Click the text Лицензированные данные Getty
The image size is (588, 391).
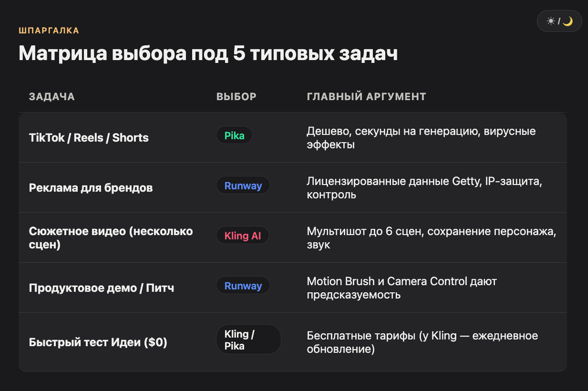pos(425,188)
